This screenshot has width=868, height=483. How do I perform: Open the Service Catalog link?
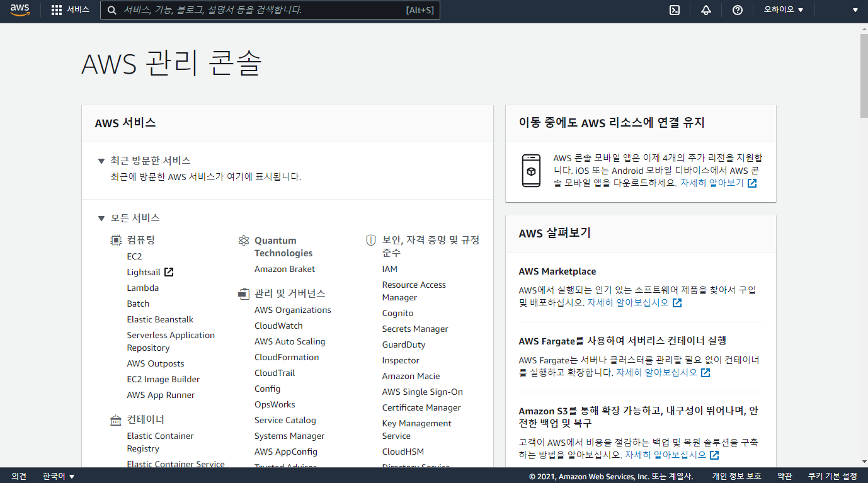(285, 420)
